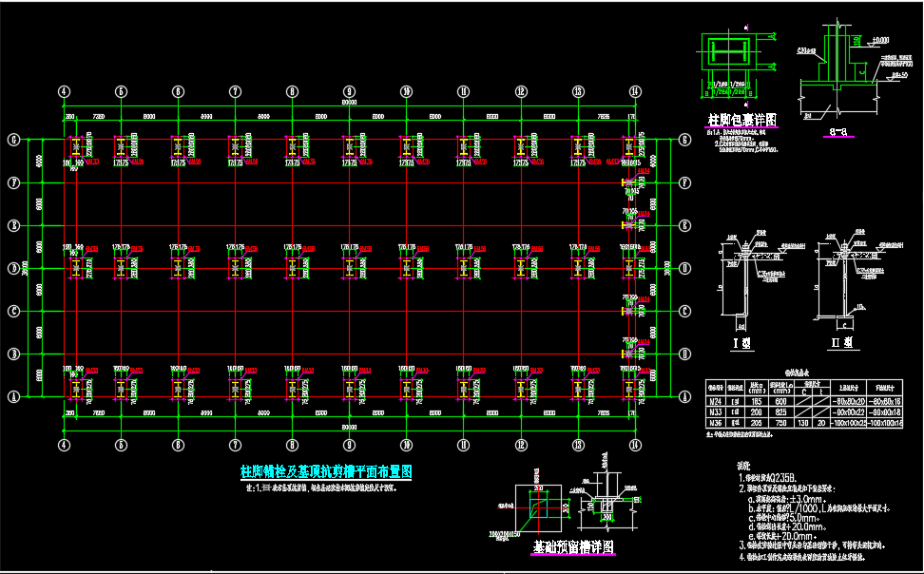Image resolution: width=924 pixels, height=574 pixels.
Task: Select the -100x100x25 cell in the N36 row
Action: coord(848,423)
